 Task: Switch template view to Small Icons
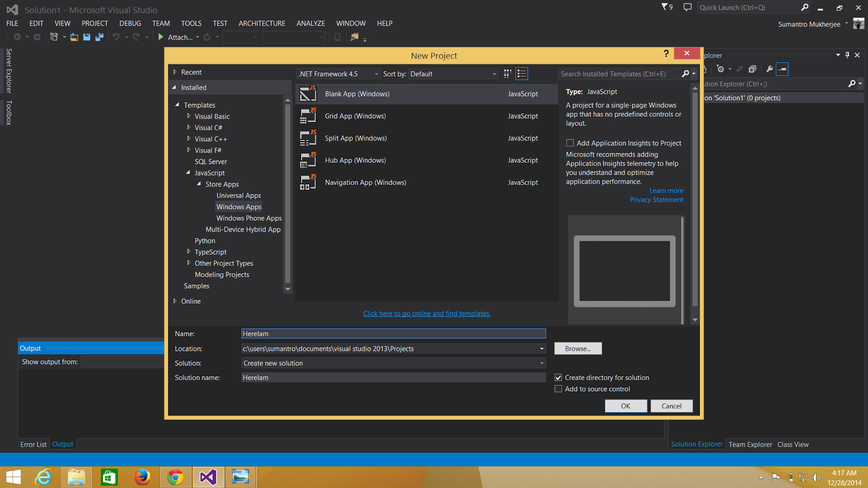coord(507,73)
